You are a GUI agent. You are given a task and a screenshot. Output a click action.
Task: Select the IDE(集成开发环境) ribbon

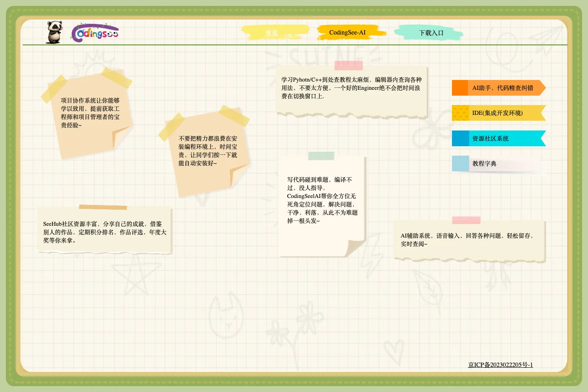(499, 113)
